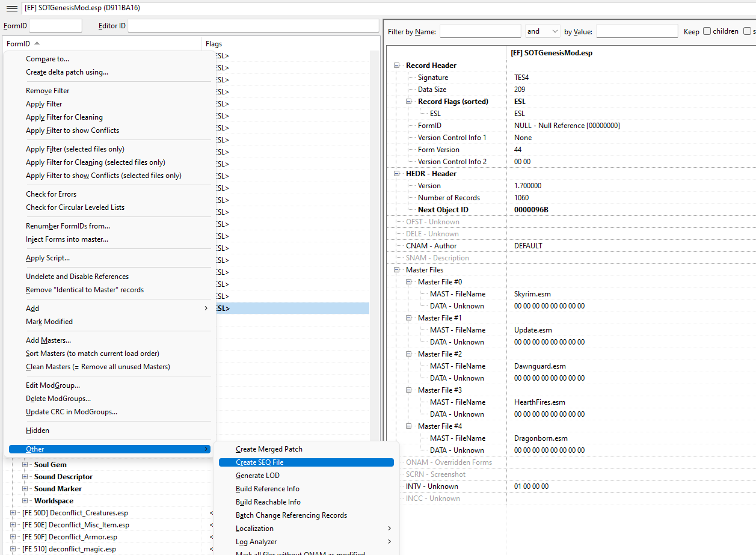Select Edit ModGroup... entry

[110, 385]
